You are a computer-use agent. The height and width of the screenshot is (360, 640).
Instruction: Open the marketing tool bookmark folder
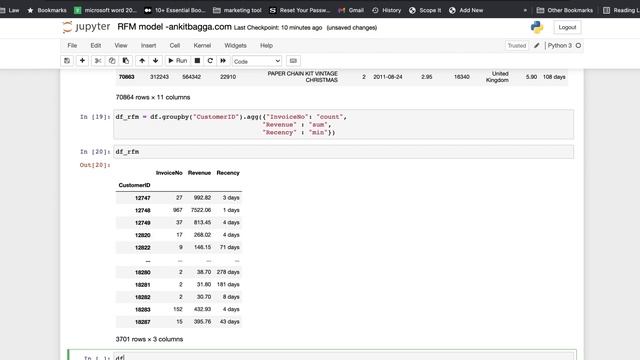coord(237,10)
